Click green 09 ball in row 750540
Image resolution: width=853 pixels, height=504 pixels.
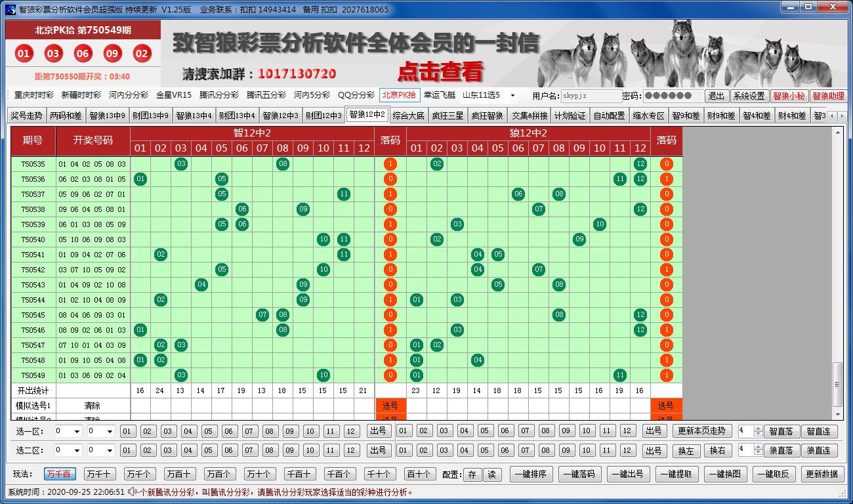579,240
